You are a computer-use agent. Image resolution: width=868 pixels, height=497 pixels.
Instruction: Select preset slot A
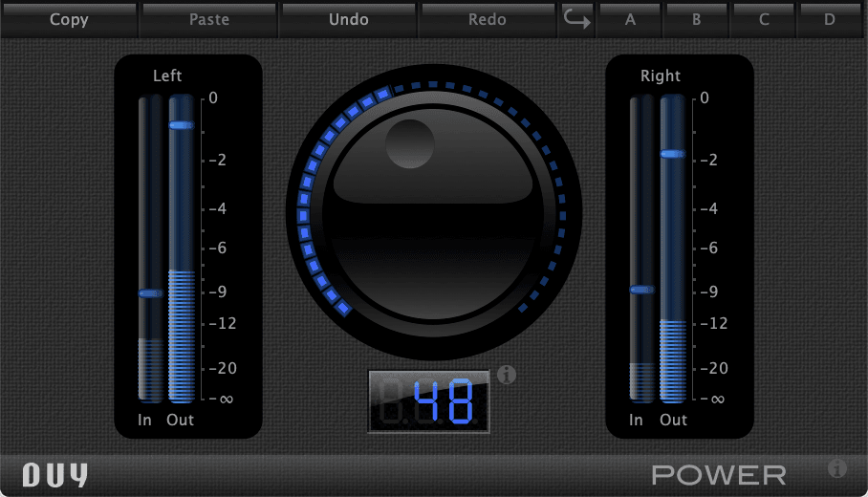(x=630, y=19)
